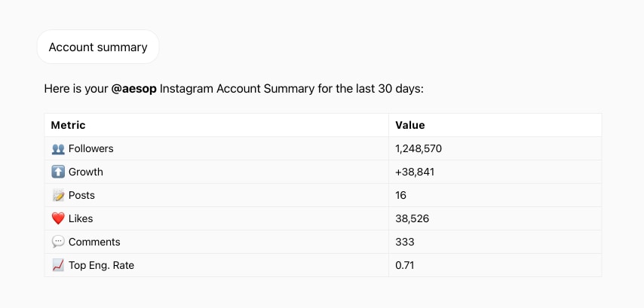Click the Top Eng. Rate label

coord(101,266)
